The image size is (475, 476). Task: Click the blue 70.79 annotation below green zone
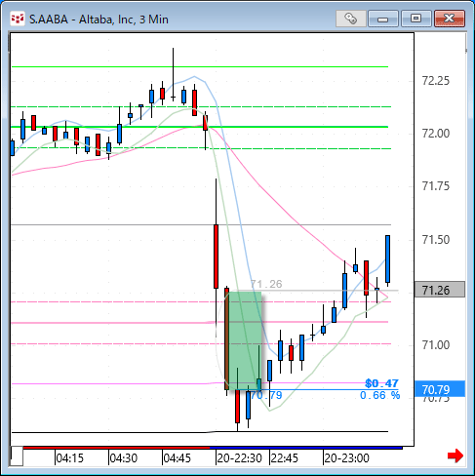(266, 395)
